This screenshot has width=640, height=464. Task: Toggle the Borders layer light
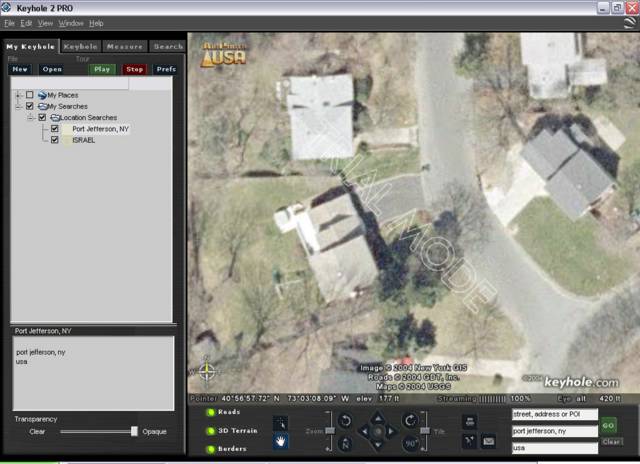211,449
